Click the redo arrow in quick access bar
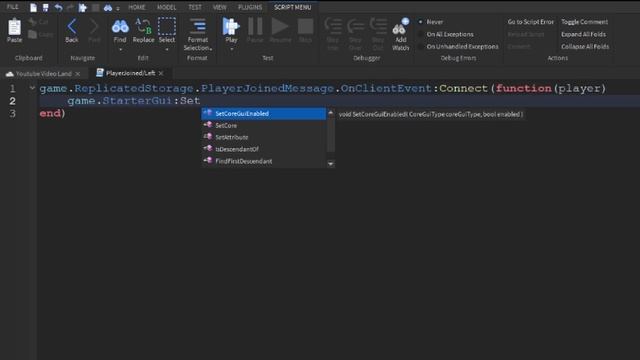Screen dimensions: 640x360 [70, 7]
